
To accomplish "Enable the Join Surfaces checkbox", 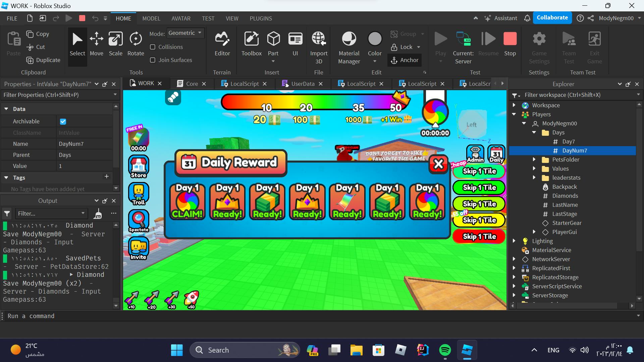I will [x=153, y=60].
